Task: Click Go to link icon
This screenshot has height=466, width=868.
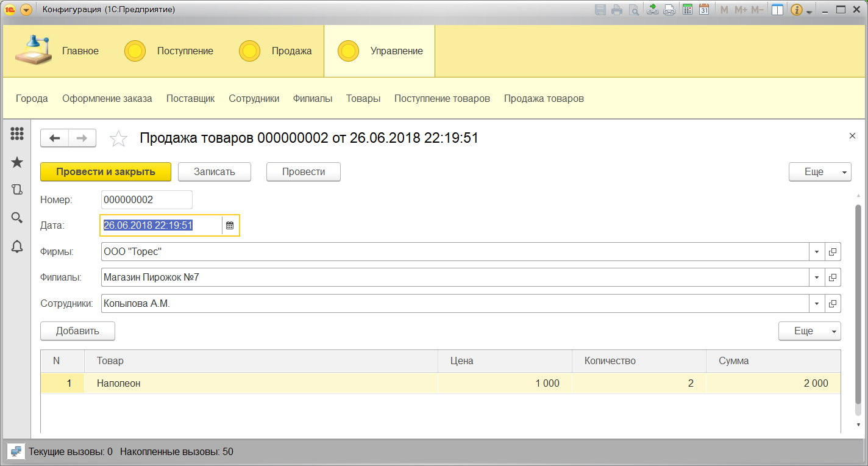Action: coord(669,10)
